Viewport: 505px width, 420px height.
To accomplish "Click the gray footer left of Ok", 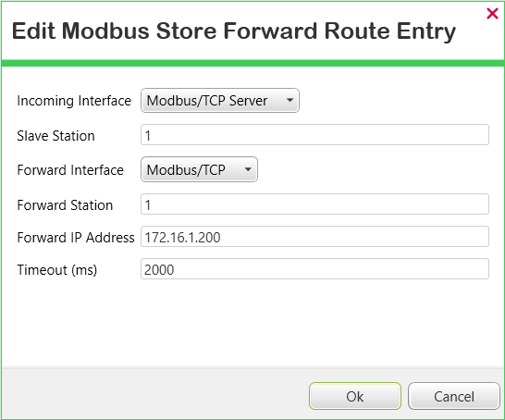I will [x=154, y=393].
